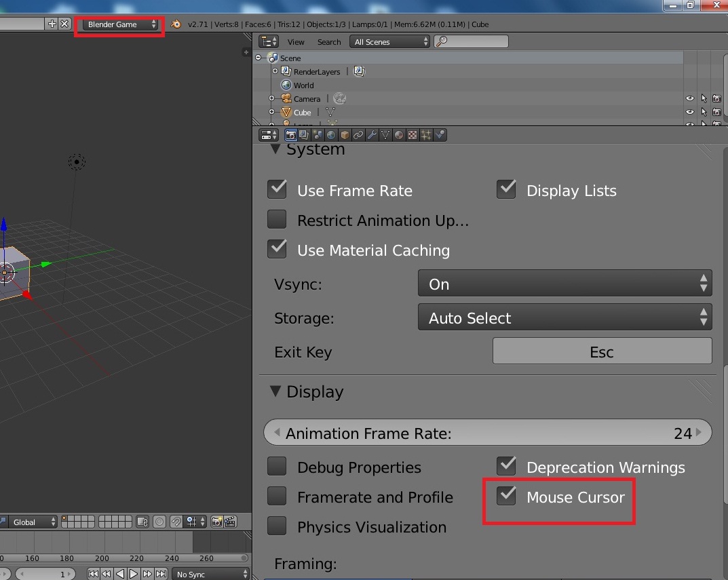The width and height of the screenshot is (728, 580).
Task: Open the Scene properties tab
Action: [318, 135]
